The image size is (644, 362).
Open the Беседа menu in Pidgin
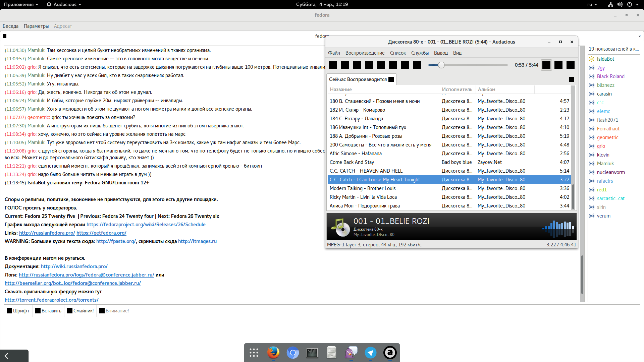coord(11,26)
